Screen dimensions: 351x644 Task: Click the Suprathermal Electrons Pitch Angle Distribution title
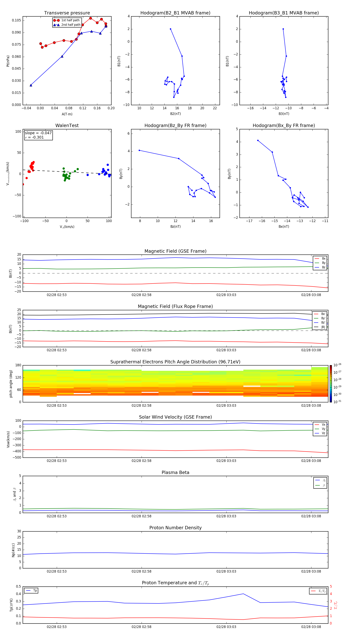175,362
